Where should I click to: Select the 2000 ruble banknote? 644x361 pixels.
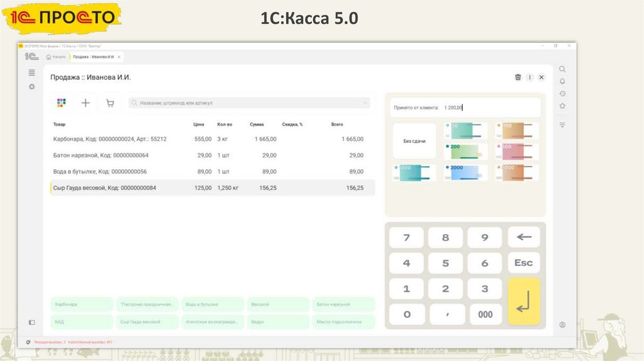[x=465, y=172]
